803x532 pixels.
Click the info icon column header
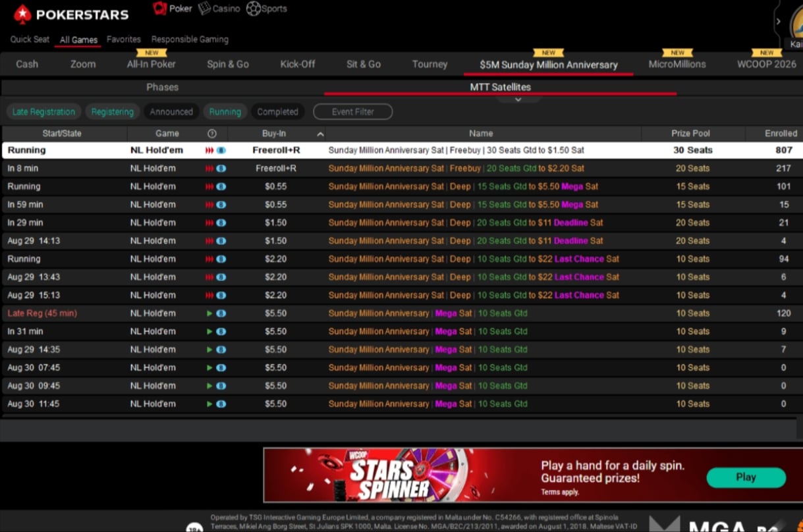click(x=211, y=134)
